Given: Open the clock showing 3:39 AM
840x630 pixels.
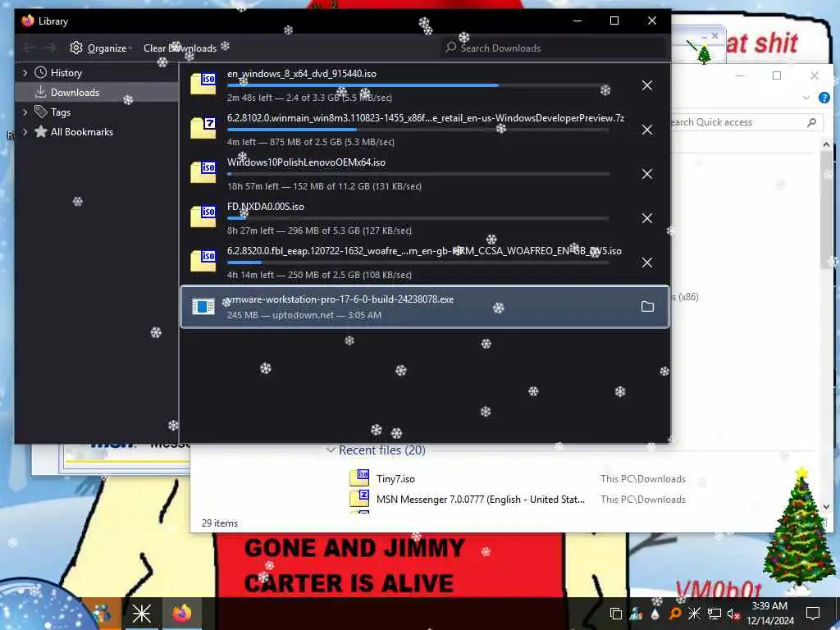Looking at the screenshot, I should [x=769, y=614].
